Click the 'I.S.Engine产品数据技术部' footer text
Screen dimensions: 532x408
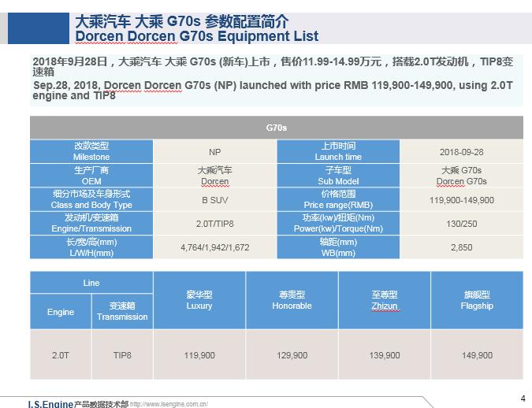[78, 403]
